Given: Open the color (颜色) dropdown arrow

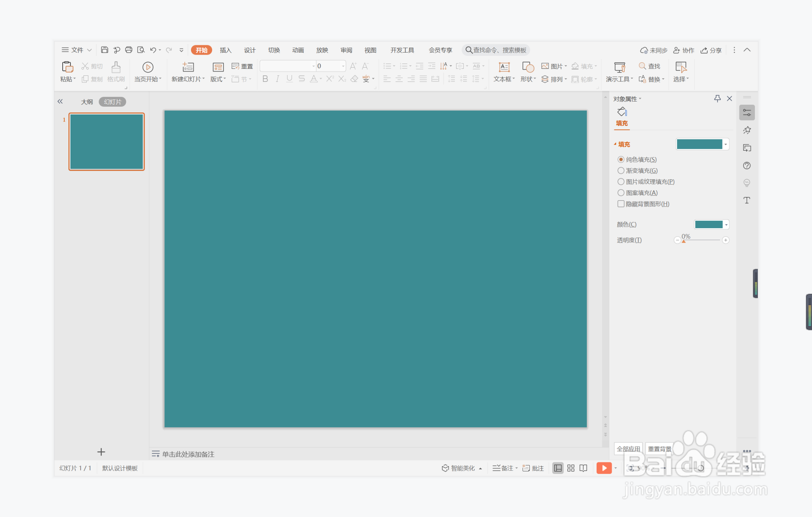Looking at the screenshot, I should tap(726, 224).
